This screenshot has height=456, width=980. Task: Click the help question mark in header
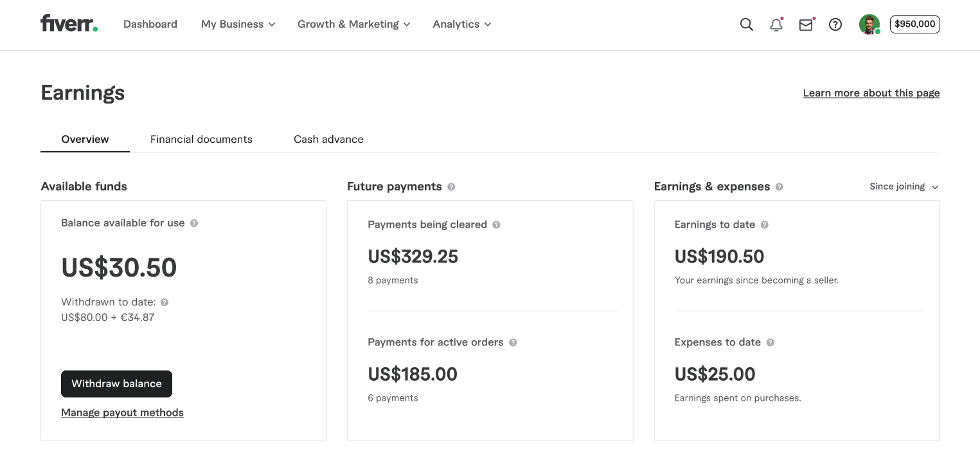835,24
